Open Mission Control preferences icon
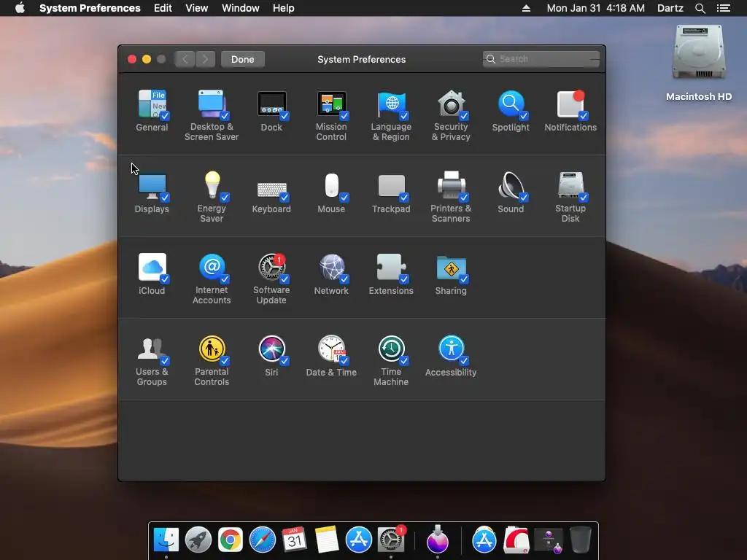The height and width of the screenshot is (560, 747). tap(331, 104)
